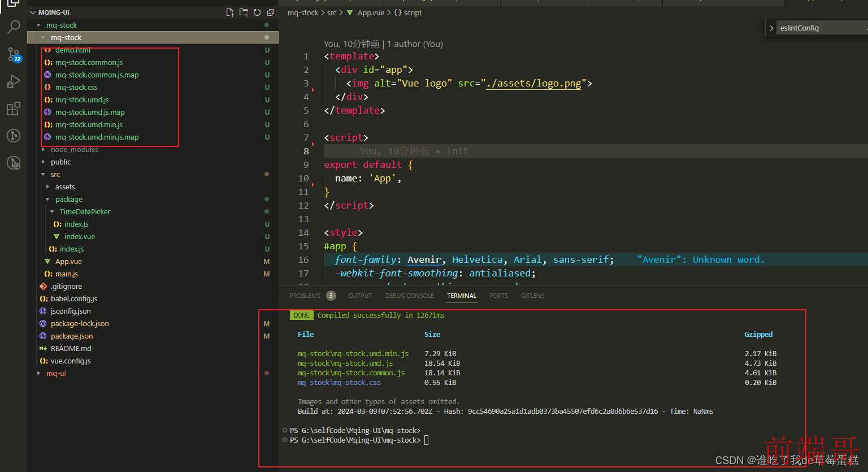Switch to the PROBLEMS panel tab
Viewport: 868px width, 472px height.
coord(305,296)
